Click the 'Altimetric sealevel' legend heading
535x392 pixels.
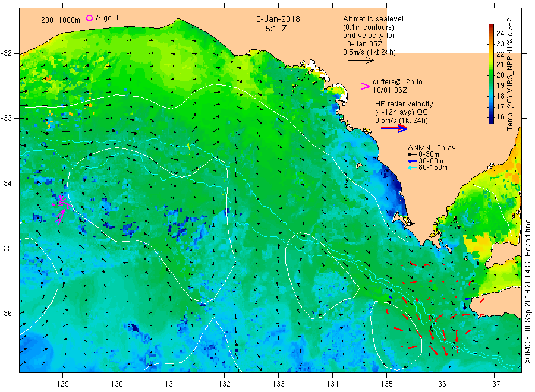373,19
